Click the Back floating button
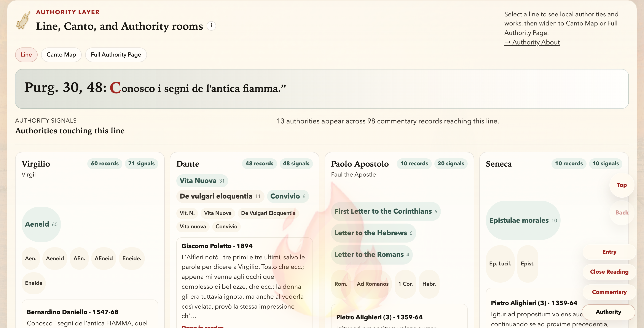 pyautogui.click(x=622, y=212)
